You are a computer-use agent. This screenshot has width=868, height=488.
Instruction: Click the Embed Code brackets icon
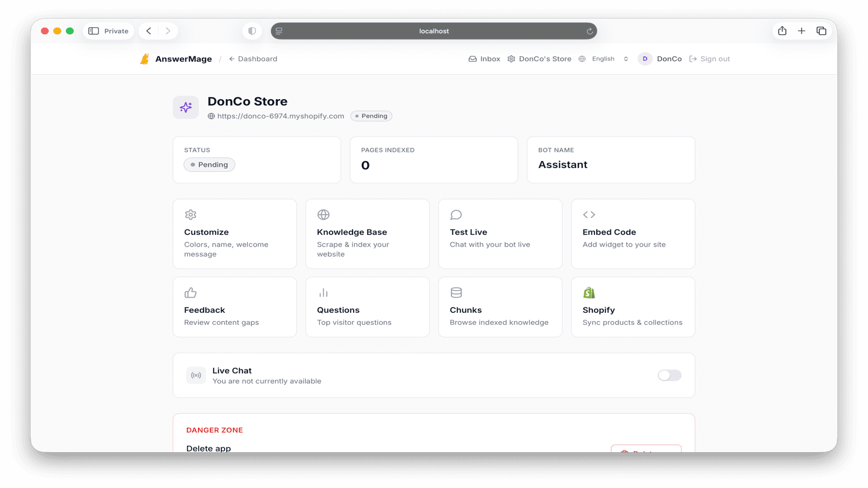click(589, 215)
